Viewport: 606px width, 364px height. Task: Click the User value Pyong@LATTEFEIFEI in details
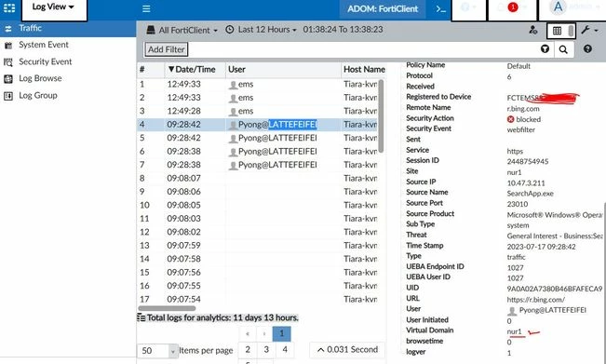(546, 310)
